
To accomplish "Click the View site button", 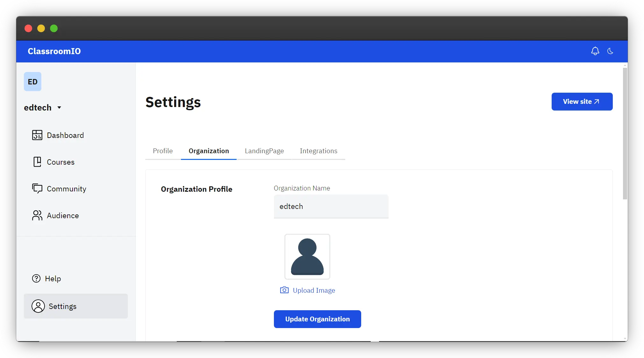I will tap(582, 102).
